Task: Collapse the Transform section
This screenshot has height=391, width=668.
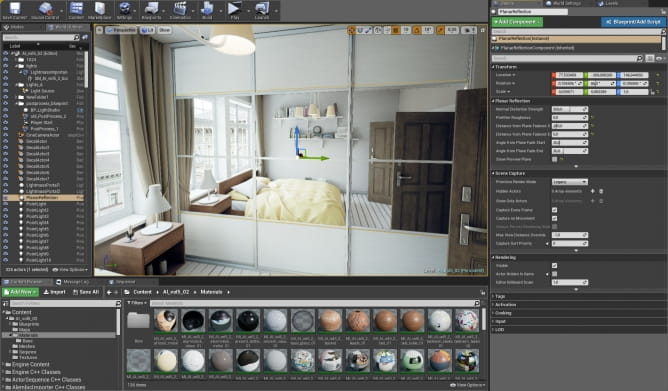Action: (493, 67)
